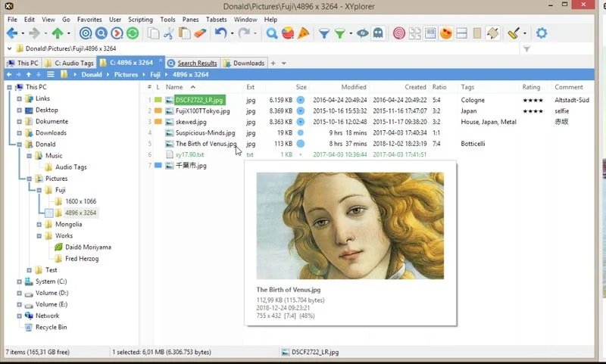Click the size circle for The Birth of Venus.jpg
The height and width of the screenshot is (364, 606).
[300, 144]
